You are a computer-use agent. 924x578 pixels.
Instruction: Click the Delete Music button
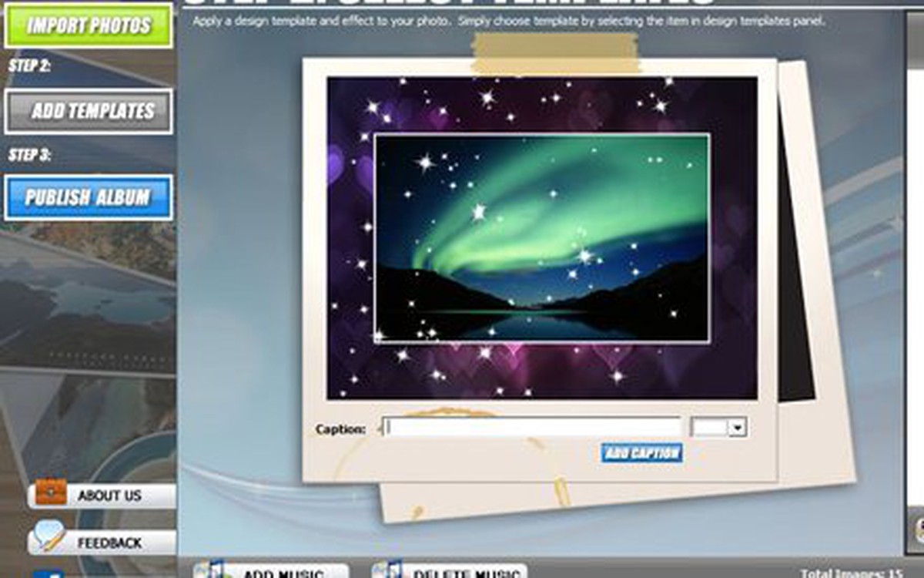pyautogui.click(x=450, y=571)
